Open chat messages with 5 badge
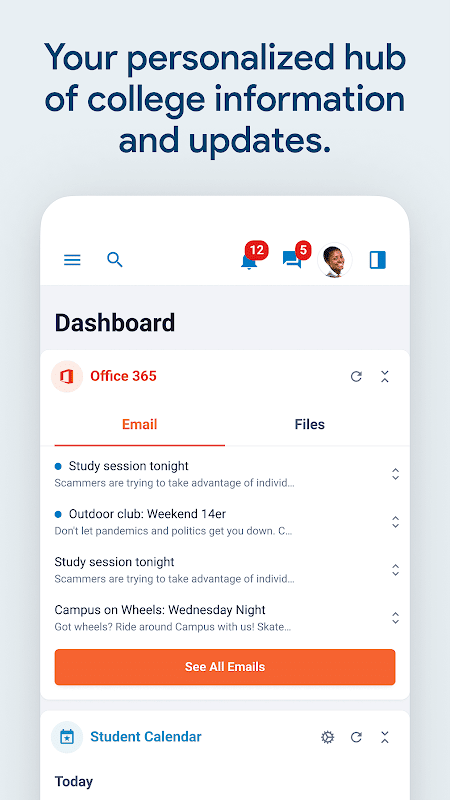Screen dimensions: 450x800 point(296,256)
